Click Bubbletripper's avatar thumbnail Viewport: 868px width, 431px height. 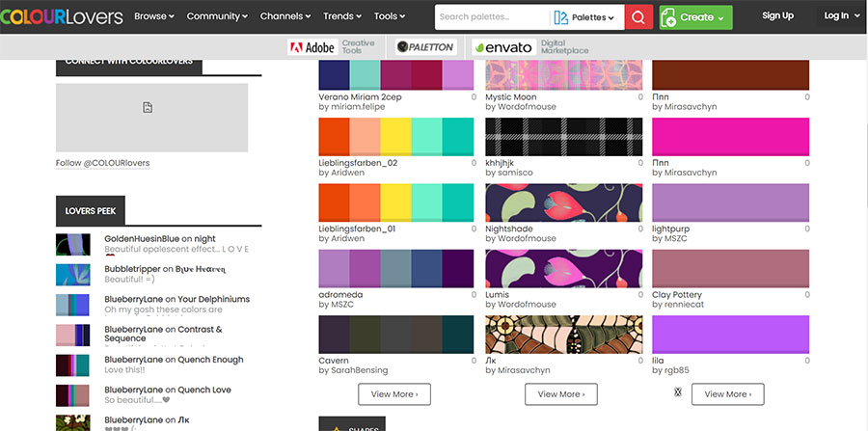click(x=73, y=275)
